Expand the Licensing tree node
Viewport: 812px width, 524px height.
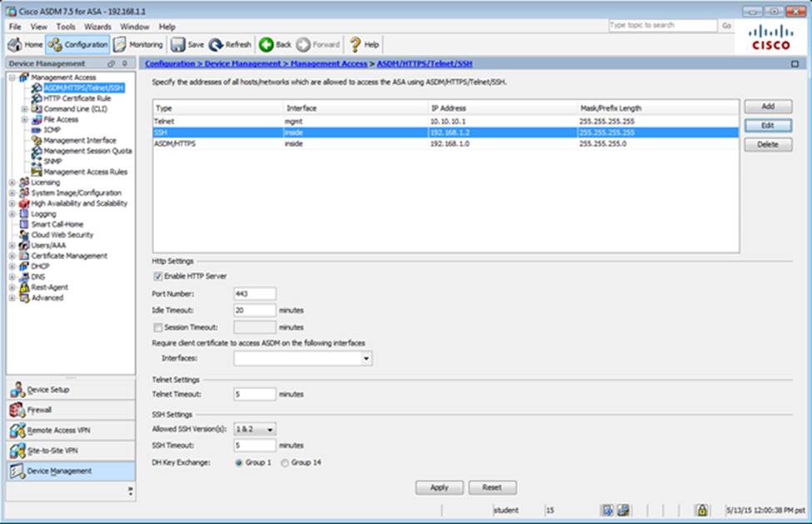[x=12, y=182]
